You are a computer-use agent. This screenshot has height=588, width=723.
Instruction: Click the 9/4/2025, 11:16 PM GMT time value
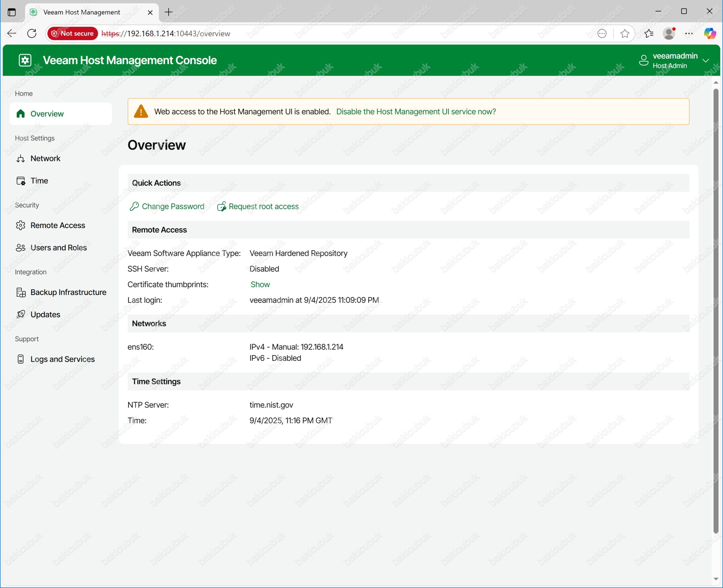[291, 421]
